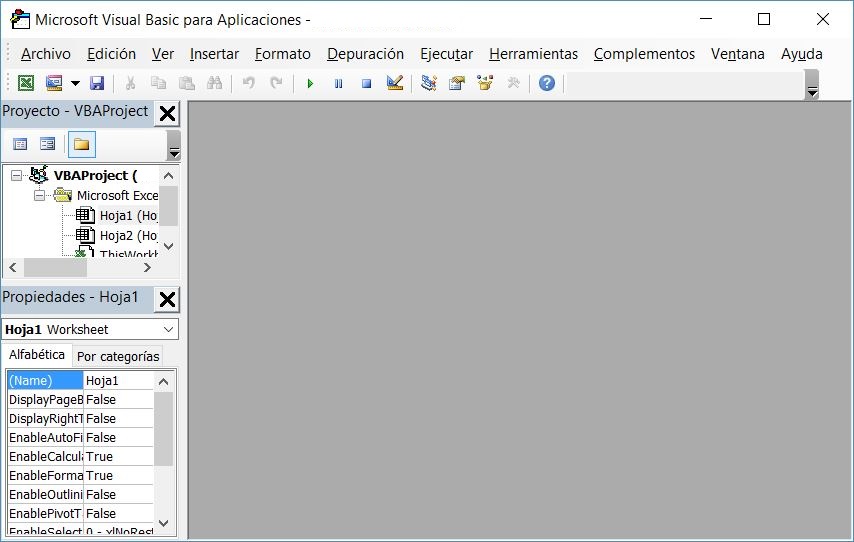The width and height of the screenshot is (854, 542).
Task: Click the View Microsoft Excel icon
Action: [26, 83]
